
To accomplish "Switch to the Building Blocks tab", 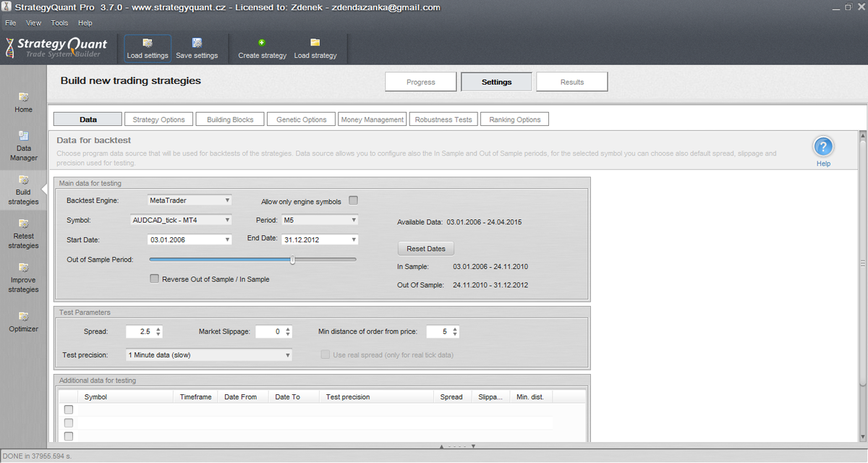I will (x=230, y=119).
